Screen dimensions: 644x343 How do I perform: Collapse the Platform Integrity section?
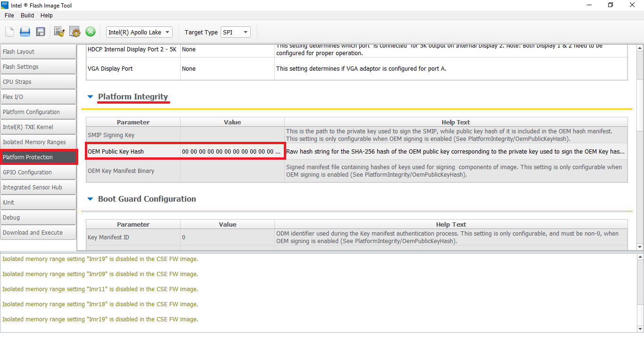[91, 97]
